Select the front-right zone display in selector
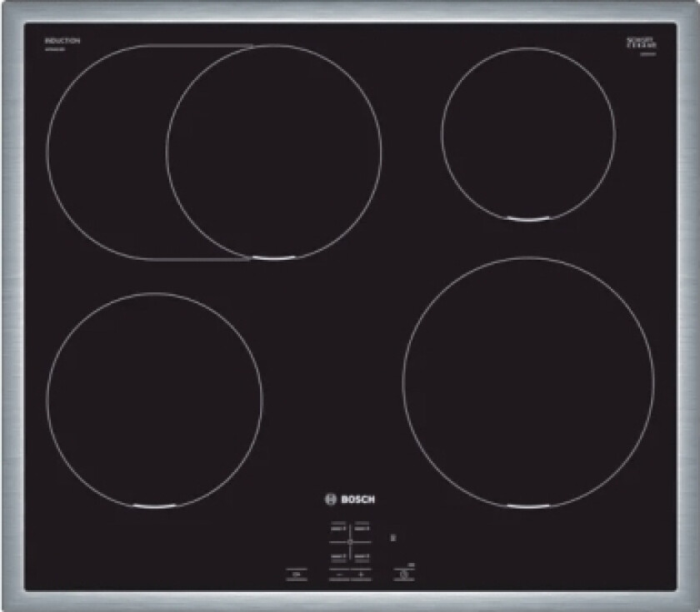Screen dimensions: 700x612 pos(362,555)
